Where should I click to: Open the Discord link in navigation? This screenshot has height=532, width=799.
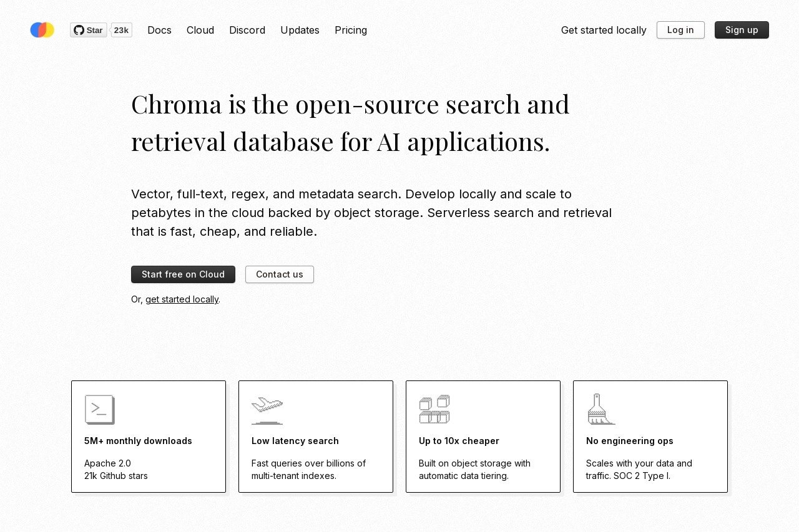247,30
